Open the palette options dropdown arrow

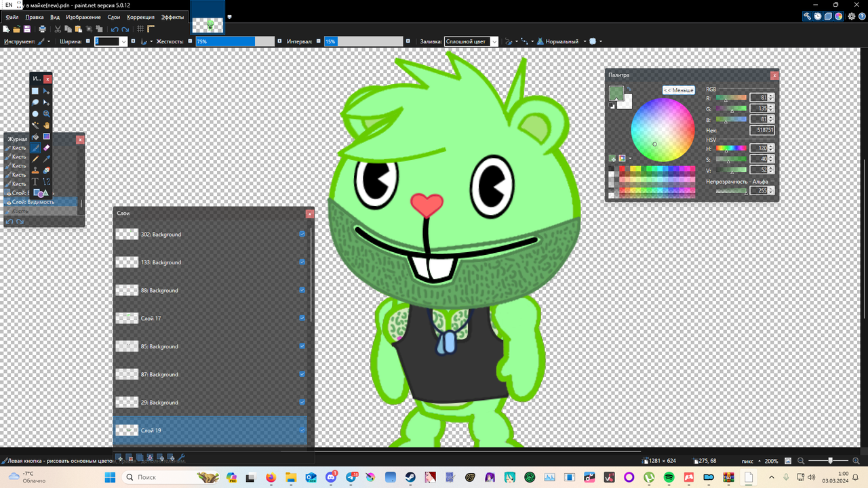click(630, 159)
